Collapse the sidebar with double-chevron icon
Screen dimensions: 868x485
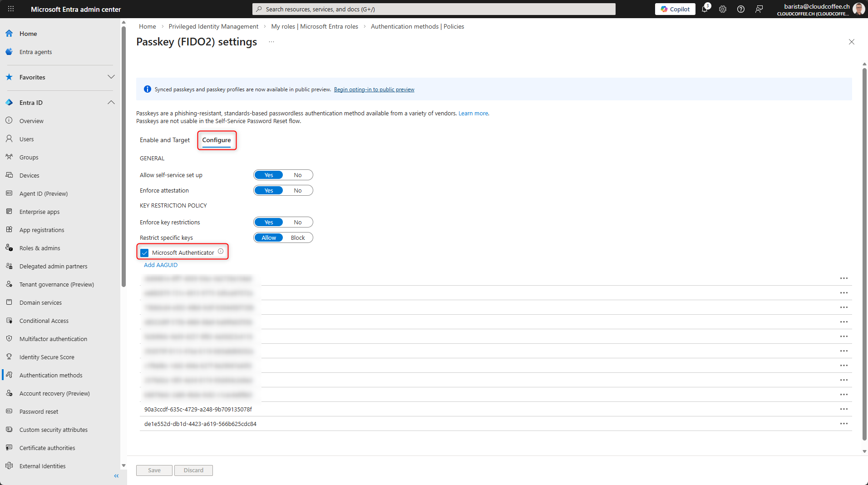point(116,476)
